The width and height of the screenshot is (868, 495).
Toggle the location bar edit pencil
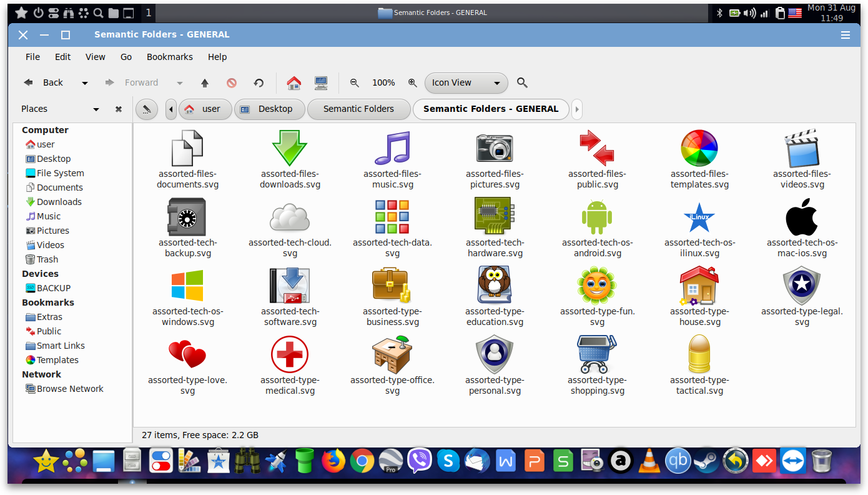[146, 109]
